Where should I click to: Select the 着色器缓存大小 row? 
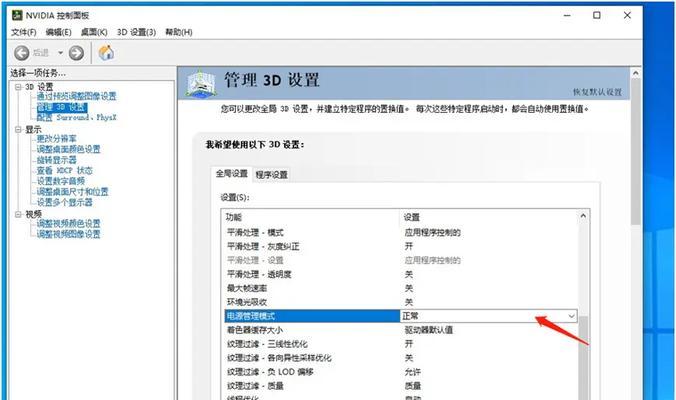pos(401,330)
